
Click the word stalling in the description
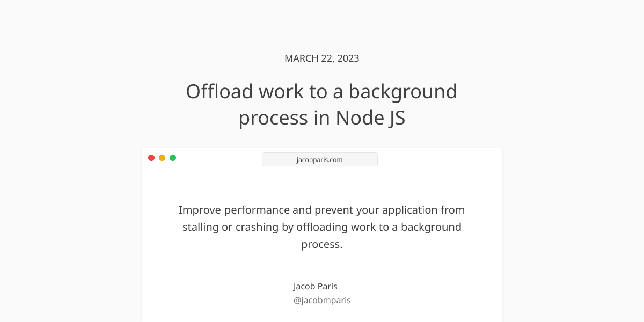tap(200, 227)
